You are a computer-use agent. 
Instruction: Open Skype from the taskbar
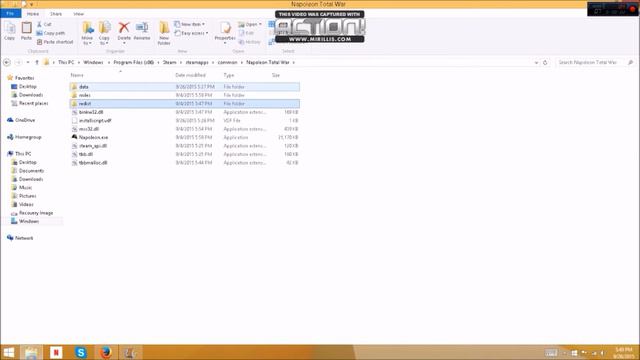coord(81,352)
